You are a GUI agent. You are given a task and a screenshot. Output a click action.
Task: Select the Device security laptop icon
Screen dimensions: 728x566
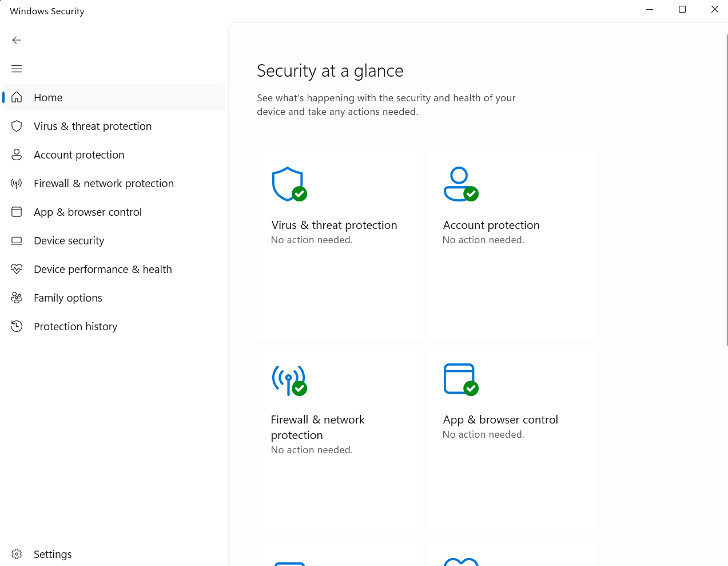17,240
